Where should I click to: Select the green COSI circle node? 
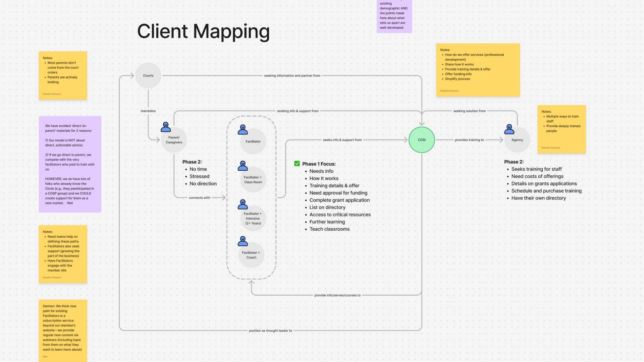pos(422,140)
